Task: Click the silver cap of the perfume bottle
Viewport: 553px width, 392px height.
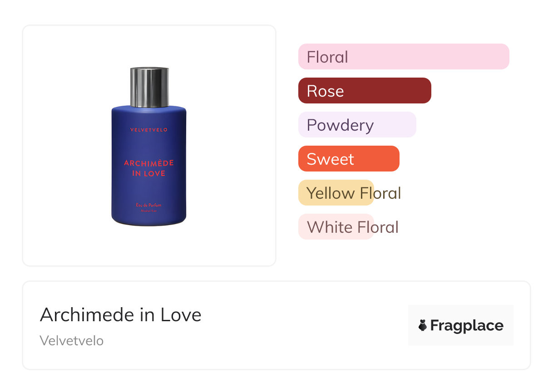Action: (x=149, y=87)
